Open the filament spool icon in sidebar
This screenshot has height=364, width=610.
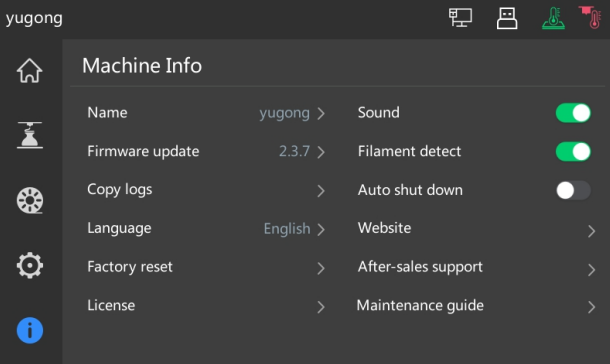point(30,201)
